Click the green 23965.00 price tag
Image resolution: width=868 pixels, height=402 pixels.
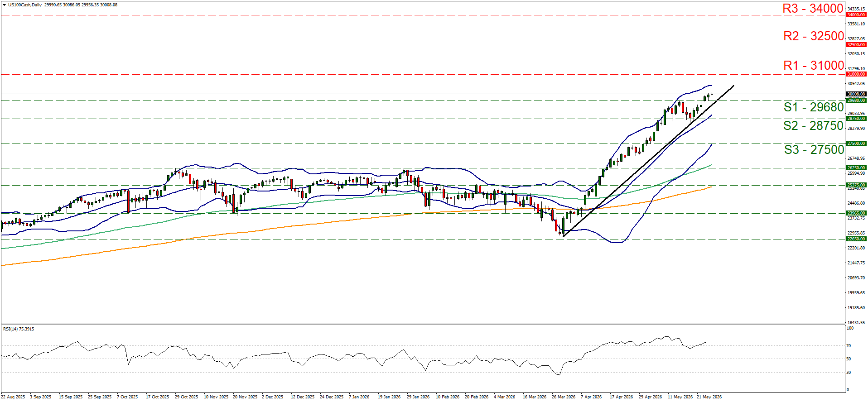point(856,213)
